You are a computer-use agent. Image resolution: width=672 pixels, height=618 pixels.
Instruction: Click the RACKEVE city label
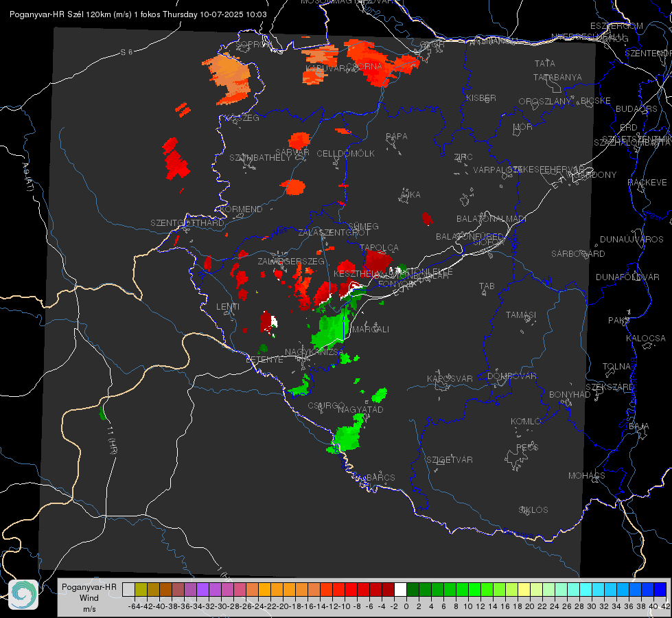[x=647, y=183]
